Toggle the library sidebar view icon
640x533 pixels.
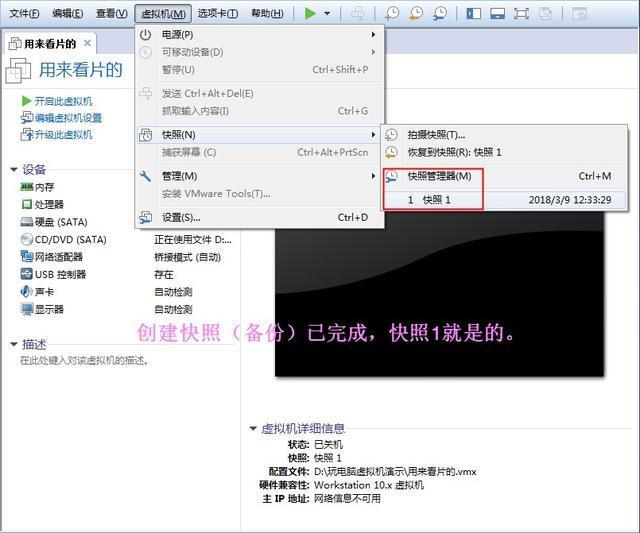click(x=473, y=13)
